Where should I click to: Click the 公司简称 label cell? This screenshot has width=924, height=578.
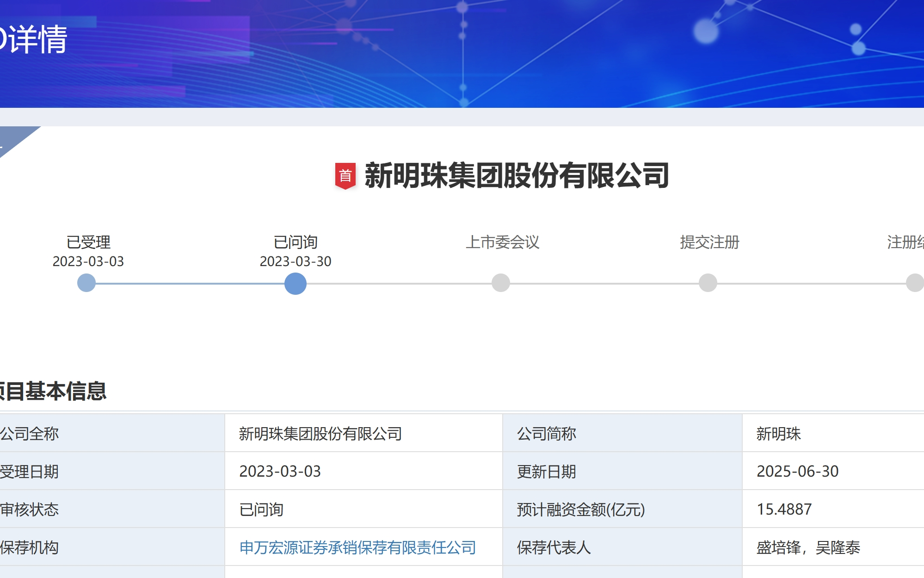[x=622, y=433]
